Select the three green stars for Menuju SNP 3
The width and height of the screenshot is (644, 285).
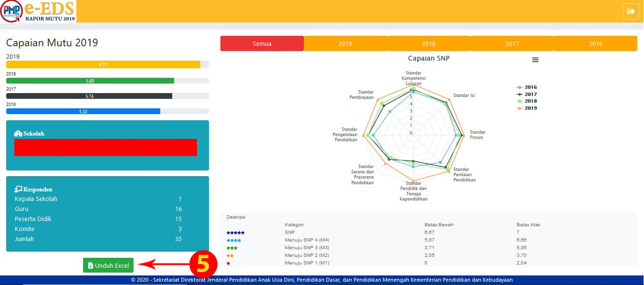click(x=232, y=248)
